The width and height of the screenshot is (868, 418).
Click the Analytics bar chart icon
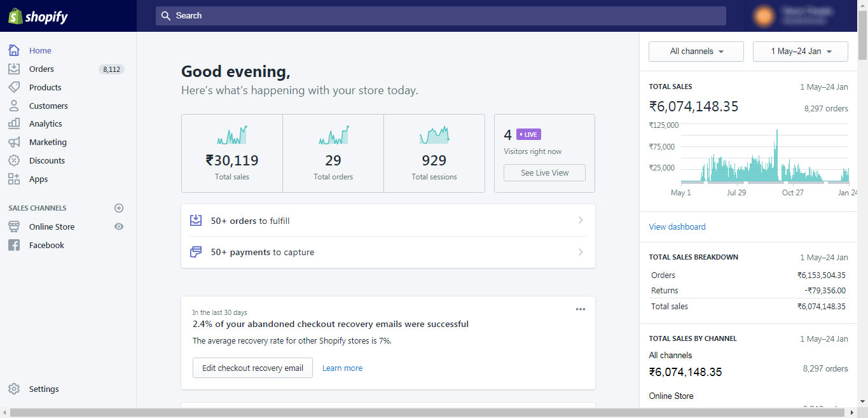[x=14, y=123]
